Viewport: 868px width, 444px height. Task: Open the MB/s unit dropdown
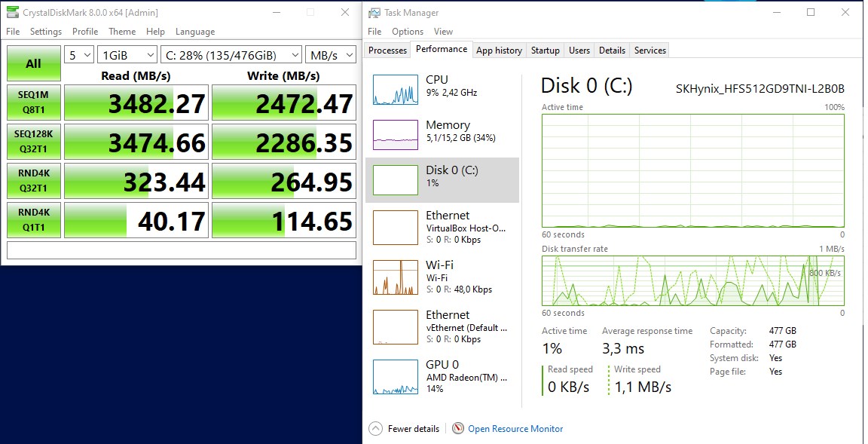pyautogui.click(x=331, y=55)
